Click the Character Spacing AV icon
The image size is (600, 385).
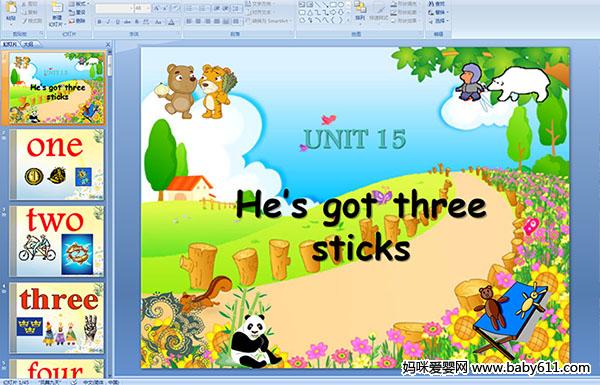click(147, 22)
